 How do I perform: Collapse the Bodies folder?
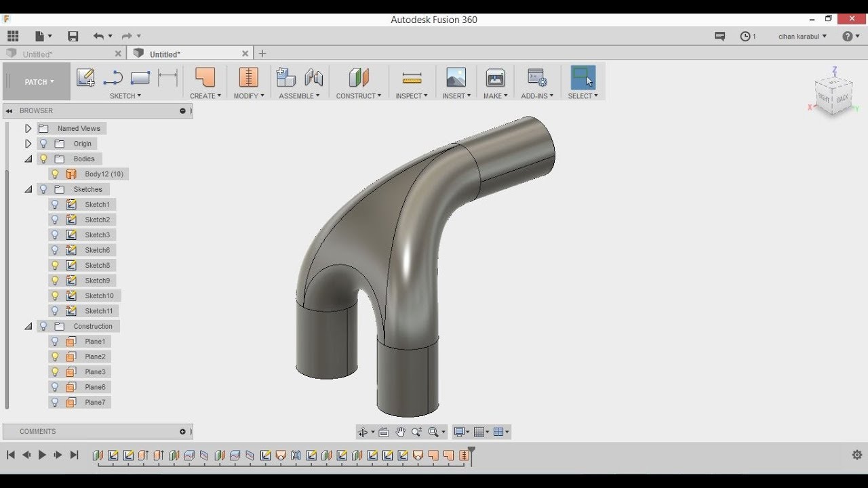click(28, 159)
